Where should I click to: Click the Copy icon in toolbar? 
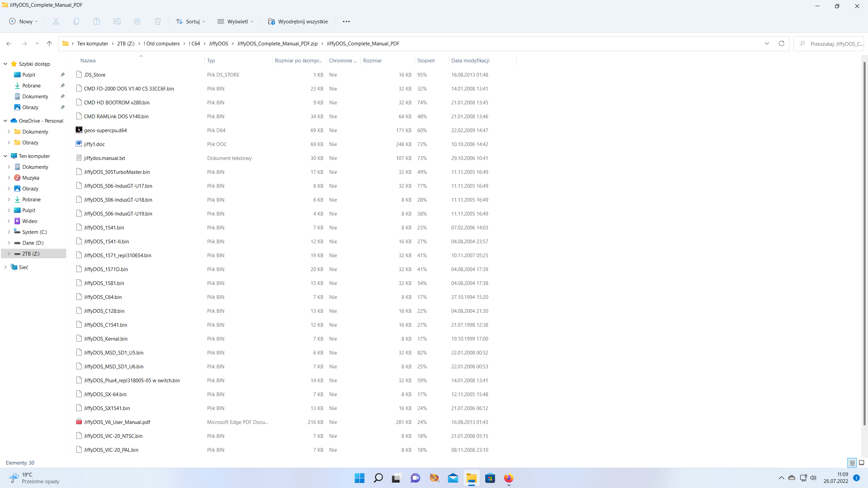click(x=76, y=21)
